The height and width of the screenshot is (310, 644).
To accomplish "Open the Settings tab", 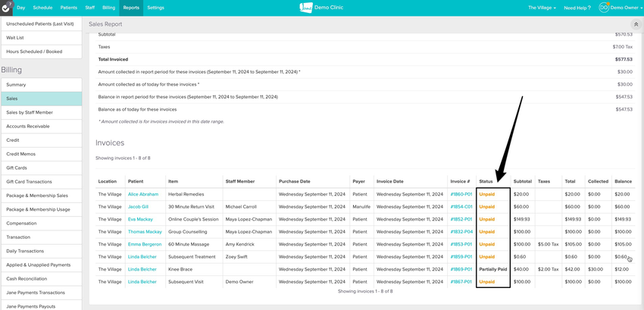I will (155, 8).
